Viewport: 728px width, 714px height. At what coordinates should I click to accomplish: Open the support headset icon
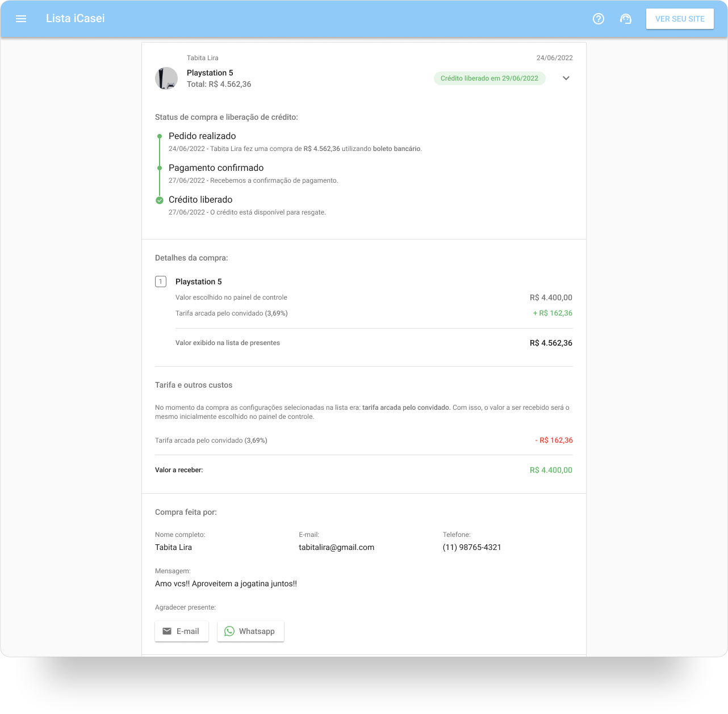point(626,19)
